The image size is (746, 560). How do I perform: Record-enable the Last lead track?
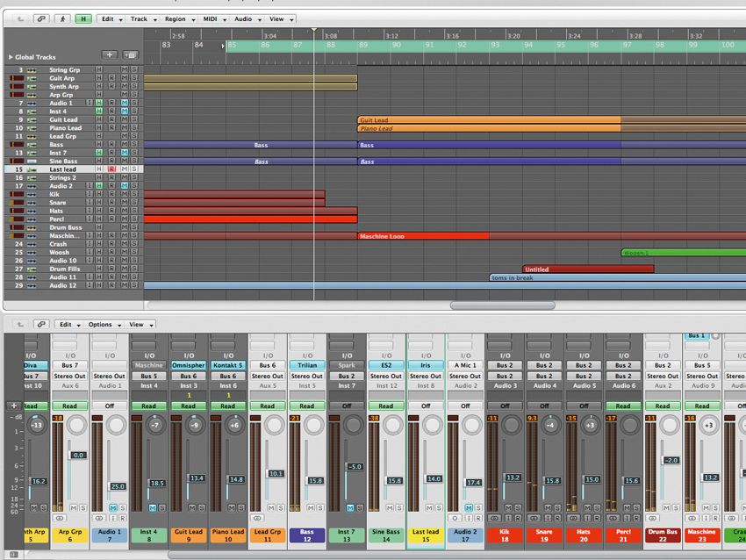pyautogui.click(x=111, y=169)
